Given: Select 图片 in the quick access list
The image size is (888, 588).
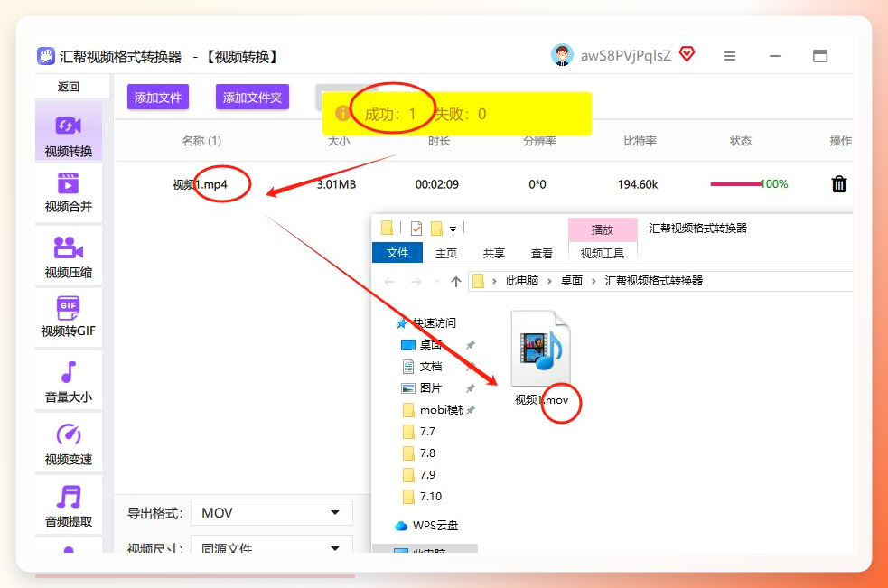Looking at the screenshot, I should coord(430,388).
